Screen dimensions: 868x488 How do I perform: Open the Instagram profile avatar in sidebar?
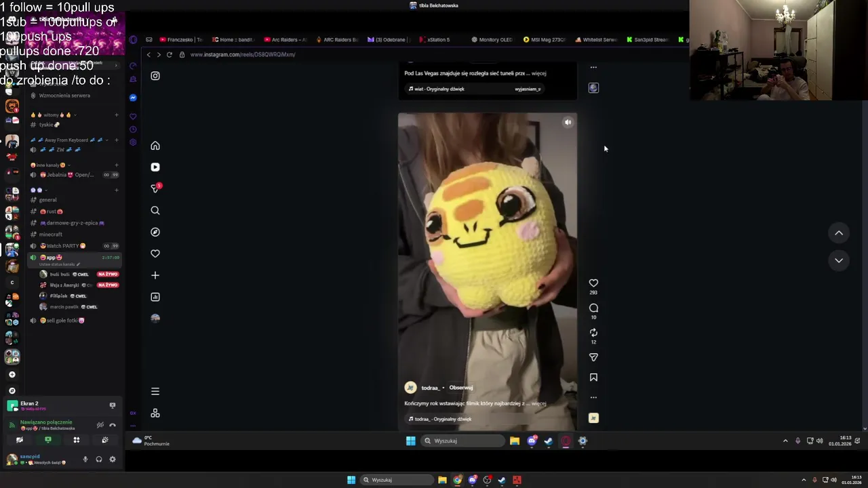[155, 318]
